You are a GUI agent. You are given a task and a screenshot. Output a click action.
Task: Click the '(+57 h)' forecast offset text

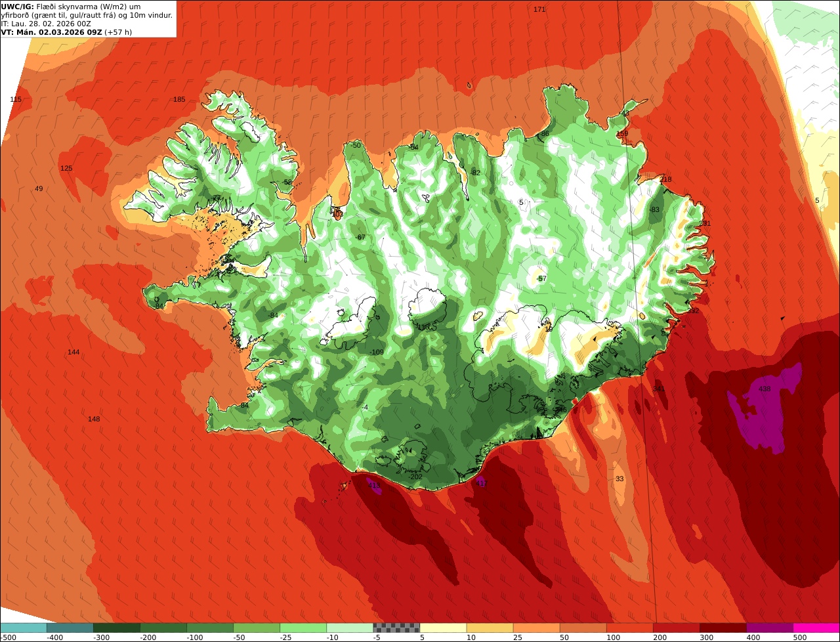click(118, 32)
